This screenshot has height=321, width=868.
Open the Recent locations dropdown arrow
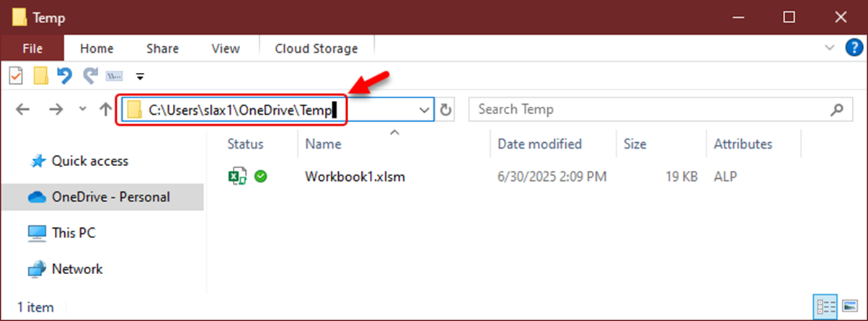[x=82, y=110]
